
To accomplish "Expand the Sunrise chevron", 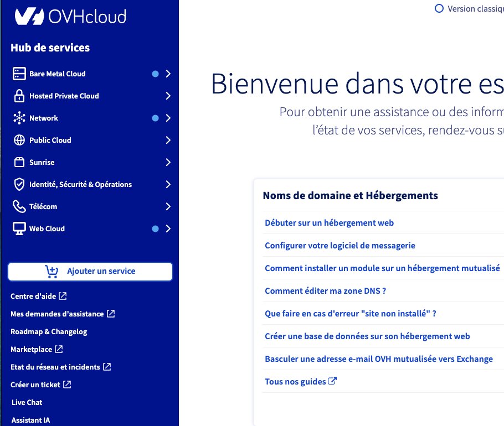I will pyautogui.click(x=168, y=163).
